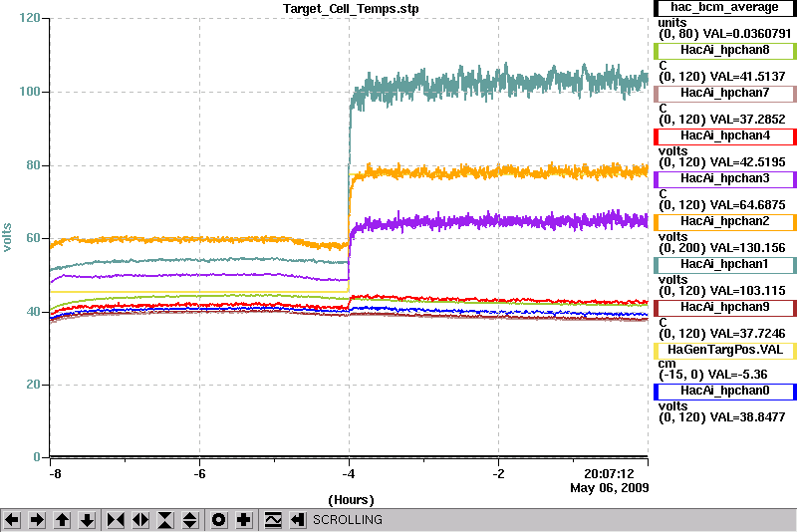Click the auto-scale waveform icon

(x=273, y=520)
